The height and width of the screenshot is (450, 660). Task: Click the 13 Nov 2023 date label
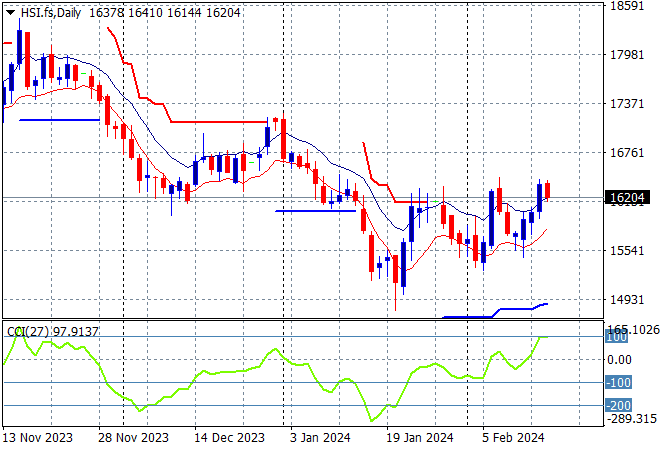(x=39, y=437)
